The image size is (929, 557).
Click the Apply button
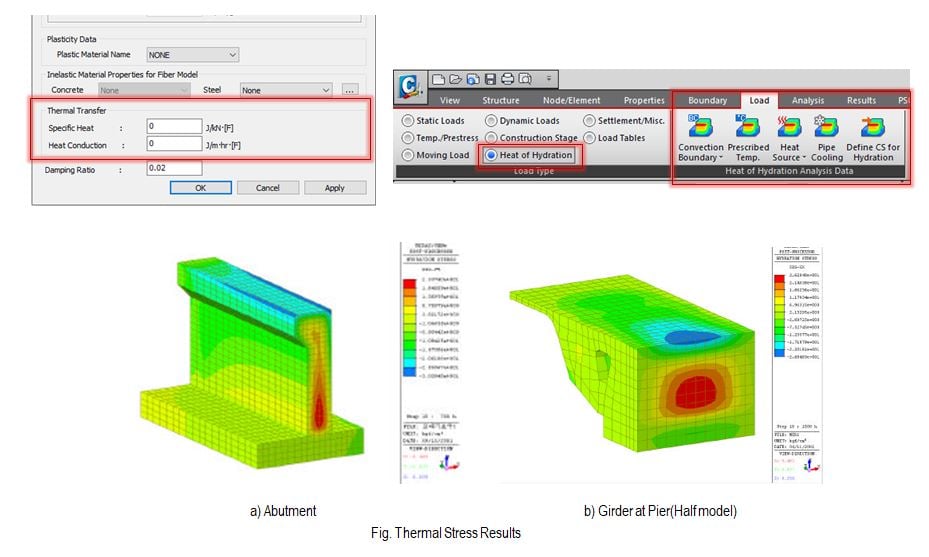tap(334, 188)
